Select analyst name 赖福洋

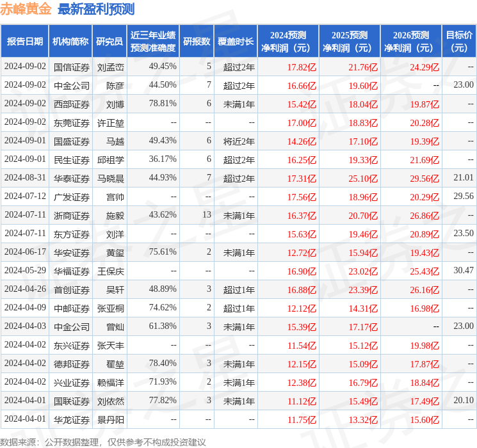[110, 383]
